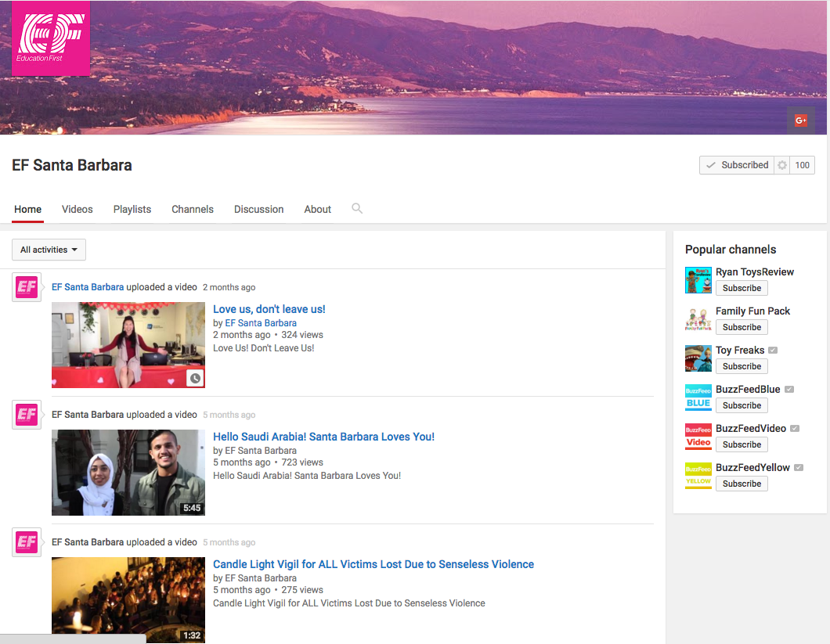Open the Discussion tab
The width and height of the screenshot is (830, 644).
pos(259,210)
